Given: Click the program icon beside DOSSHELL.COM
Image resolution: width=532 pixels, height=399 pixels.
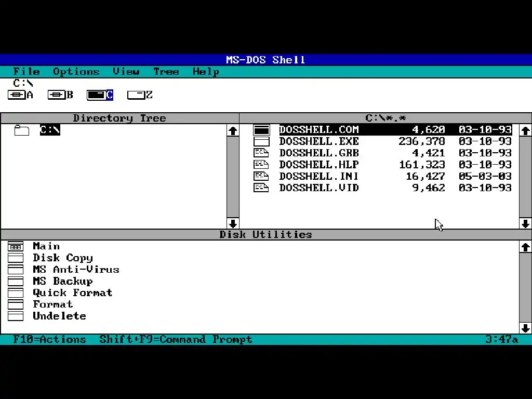Looking at the screenshot, I should 262,130.
